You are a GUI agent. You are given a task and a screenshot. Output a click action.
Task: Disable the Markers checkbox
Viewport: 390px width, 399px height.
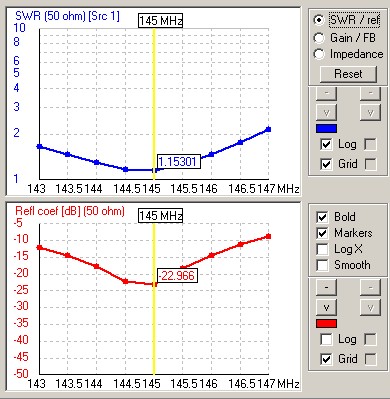point(322,233)
